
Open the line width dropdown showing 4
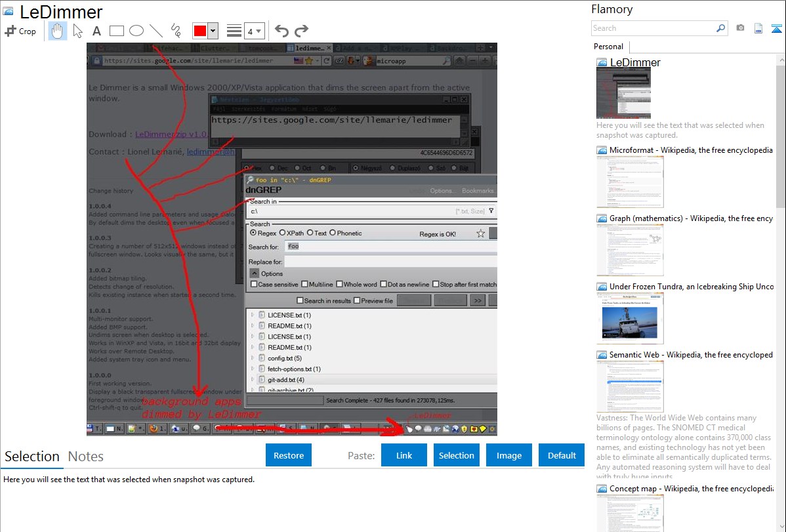click(x=254, y=31)
